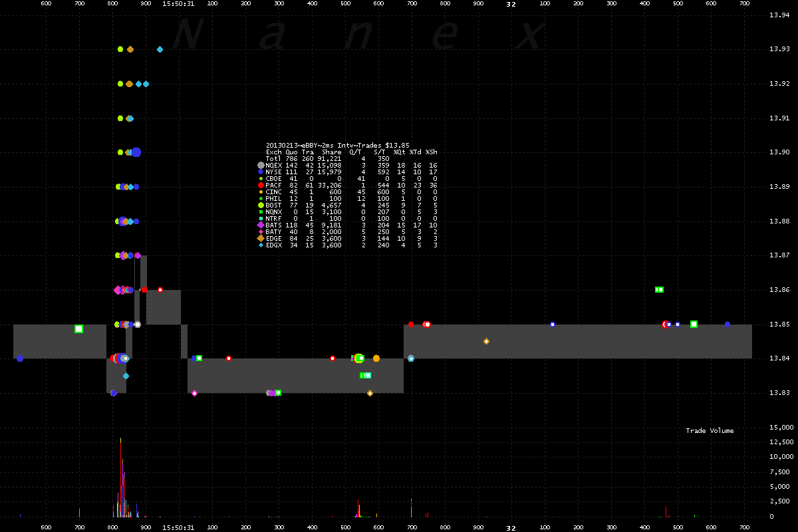Click the cyan diamond trade at 13.93

pyautogui.click(x=160, y=49)
